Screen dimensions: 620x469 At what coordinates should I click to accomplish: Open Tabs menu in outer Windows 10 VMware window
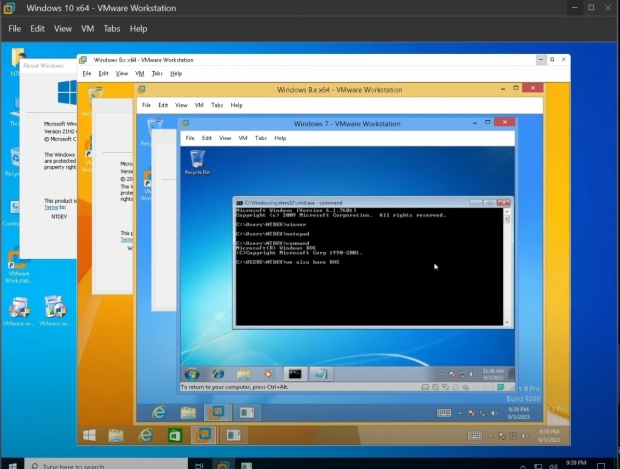[112, 28]
